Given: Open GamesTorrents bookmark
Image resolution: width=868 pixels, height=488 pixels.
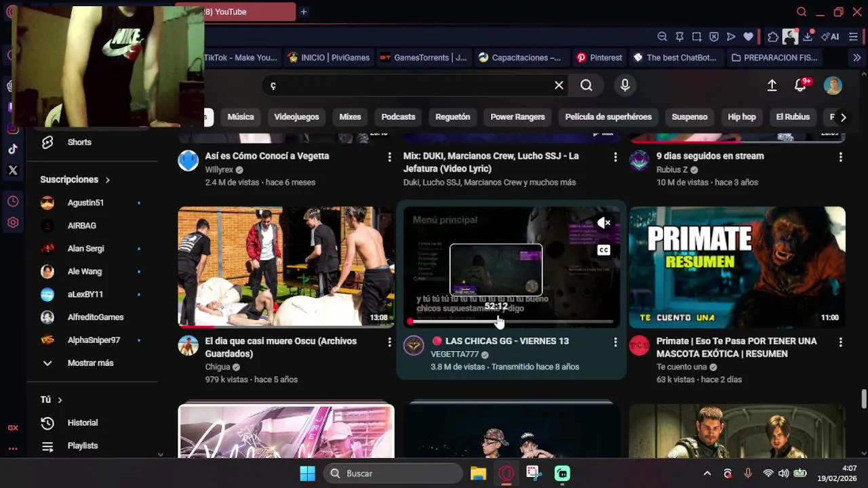Looking at the screenshot, I should pyautogui.click(x=423, y=58).
